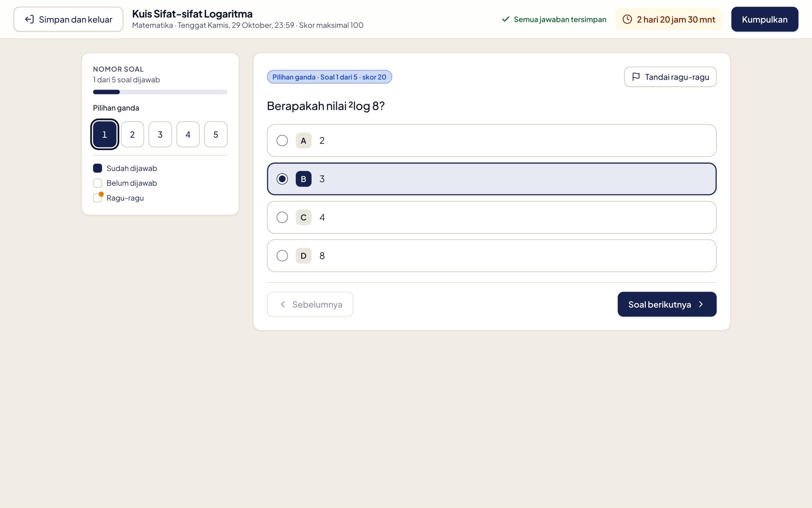Click the letter D badge of option 8
The width and height of the screenshot is (812, 508).
pos(303,256)
